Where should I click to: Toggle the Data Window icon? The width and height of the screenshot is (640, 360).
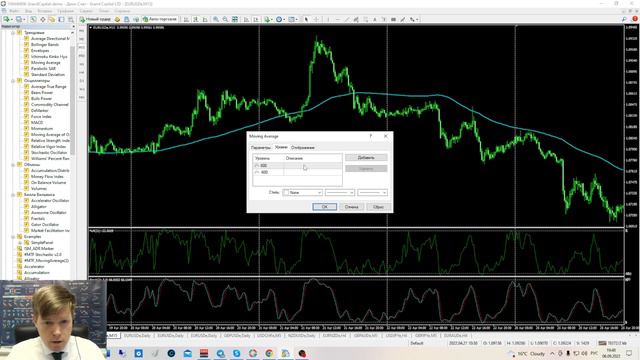coord(42,19)
